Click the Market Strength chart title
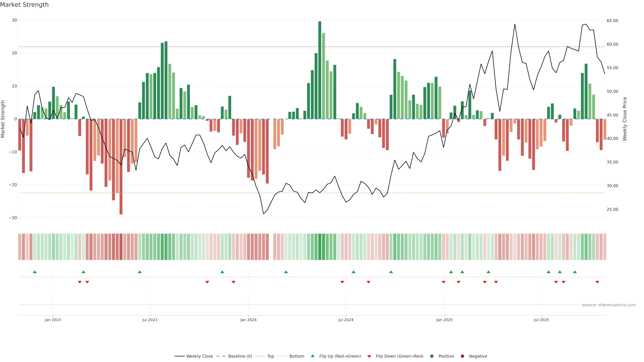Viewport: 644px width, 362px height. pos(24,5)
